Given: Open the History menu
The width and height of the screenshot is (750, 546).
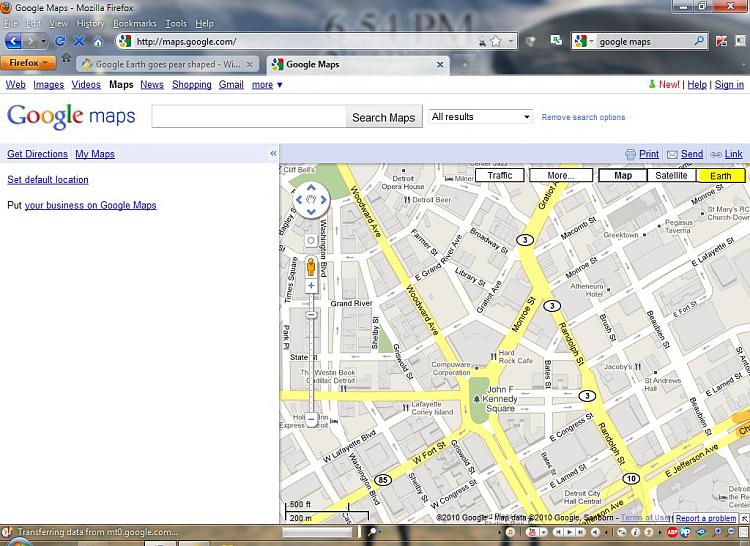Looking at the screenshot, I should (90, 23).
